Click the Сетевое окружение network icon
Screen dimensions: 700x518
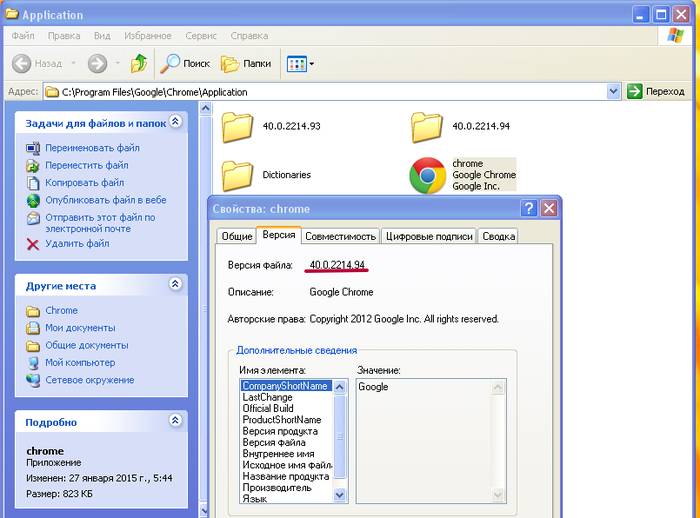33,380
